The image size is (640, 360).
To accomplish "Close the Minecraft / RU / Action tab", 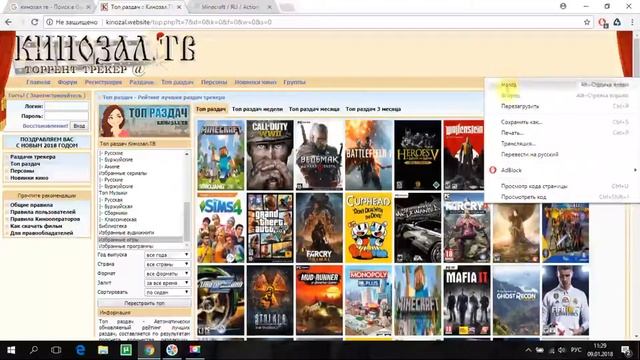I will (269, 7).
